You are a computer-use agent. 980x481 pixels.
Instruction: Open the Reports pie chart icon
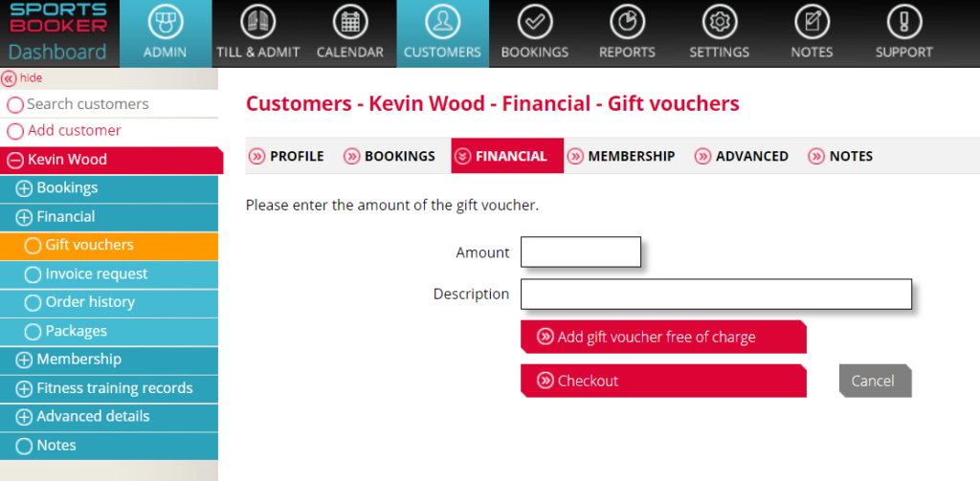(628, 23)
